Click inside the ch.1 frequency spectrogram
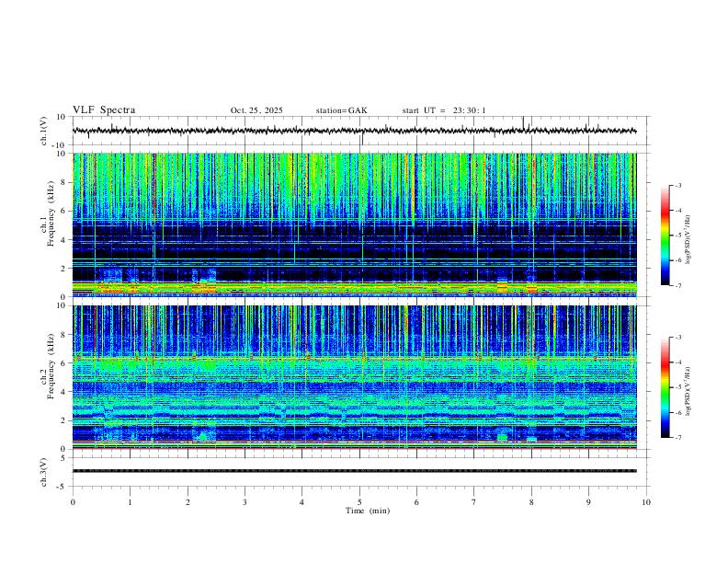 (354, 224)
